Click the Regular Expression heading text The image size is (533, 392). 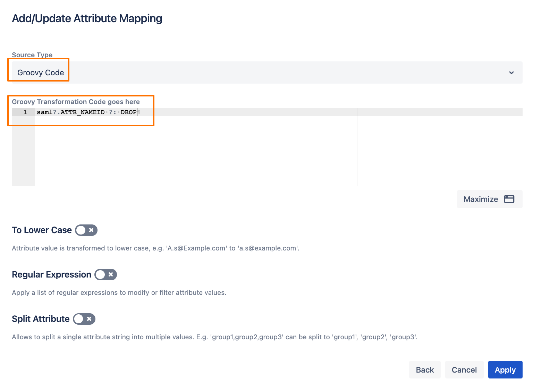click(51, 275)
